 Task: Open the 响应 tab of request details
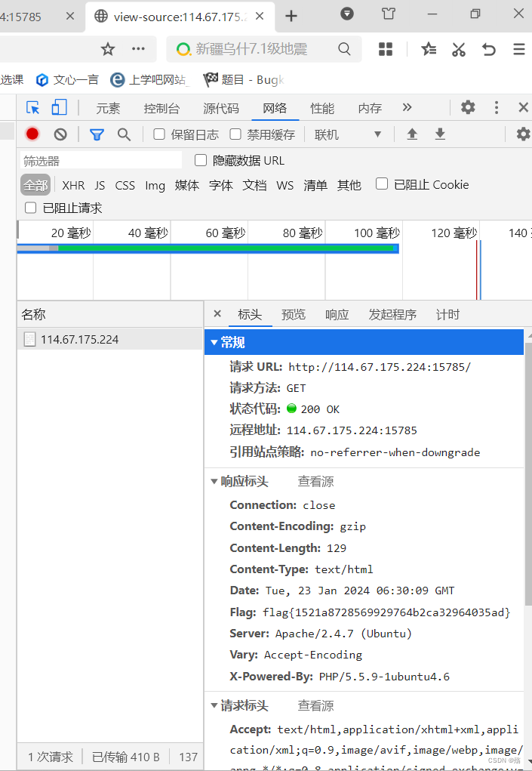(x=337, y=314)
